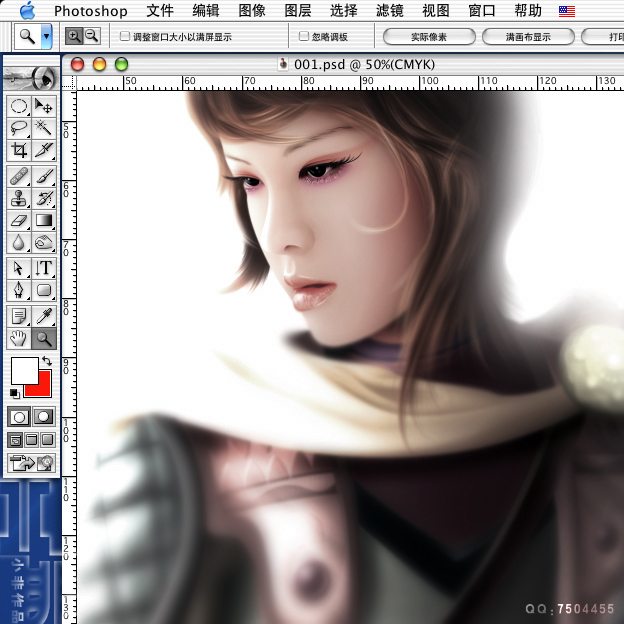Click the zoom-out magnifier in options bar
This screenshot has width=624, height=624.
pyautogui.click(x=92, y=36)
